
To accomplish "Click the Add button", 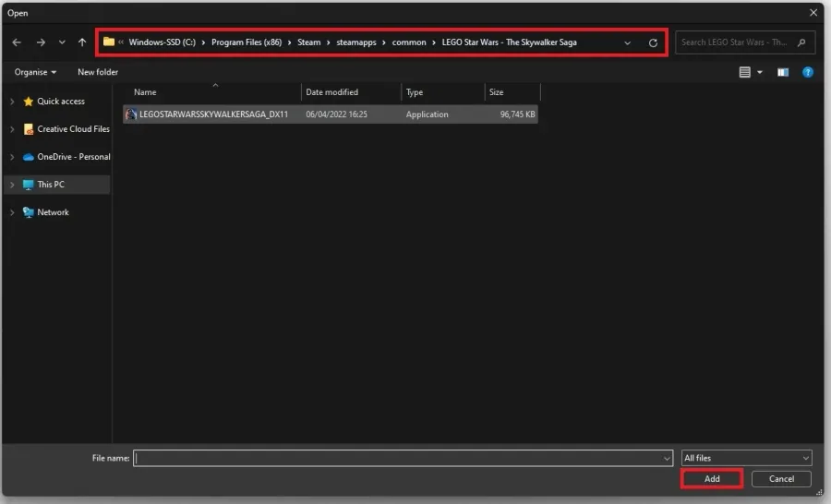I will point(712,478).
